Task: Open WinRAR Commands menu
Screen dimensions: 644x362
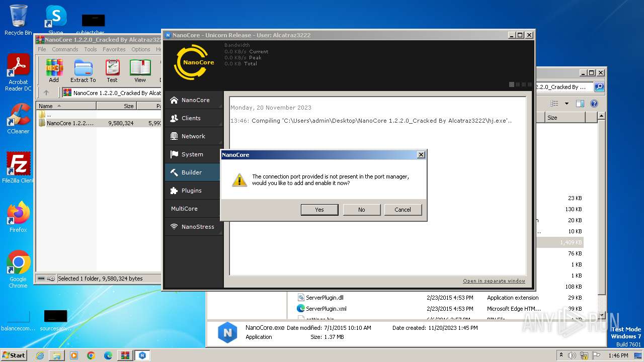Action: pyautogui.click(x=65, y=49)
